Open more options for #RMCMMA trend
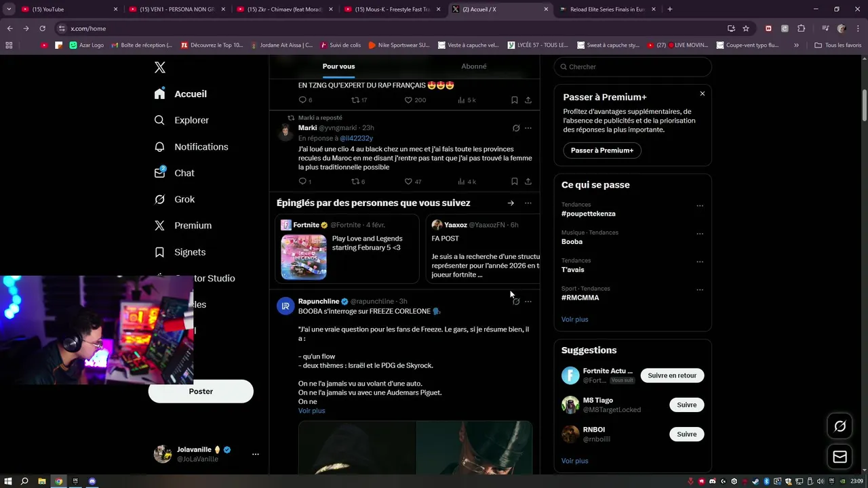 [x=700, y=290]
